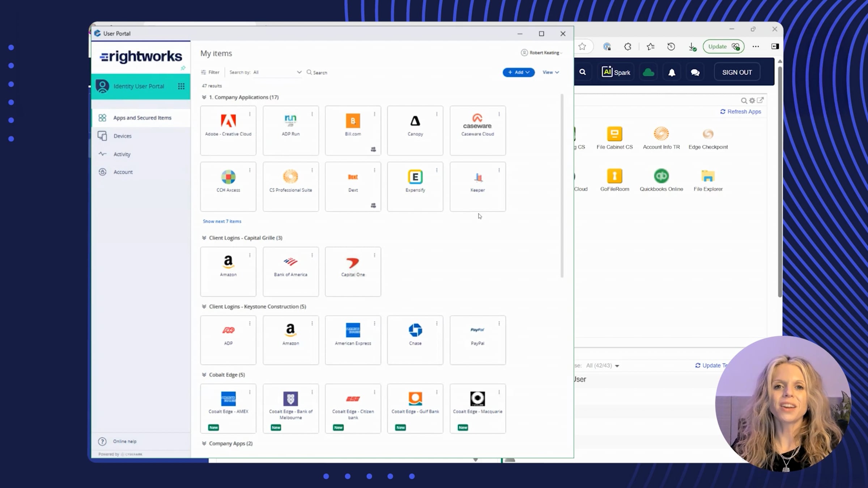
Task: Click the Show next 7 items link
Action: [222, 221]
